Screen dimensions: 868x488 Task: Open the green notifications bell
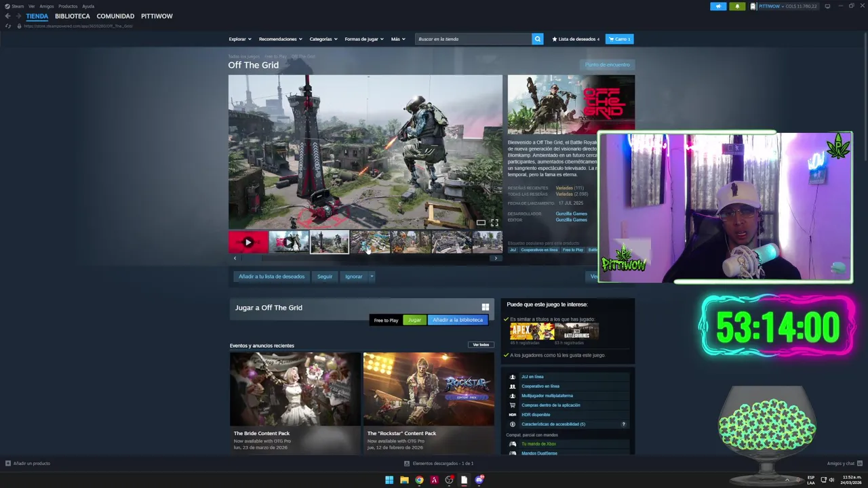click(737, 6)
